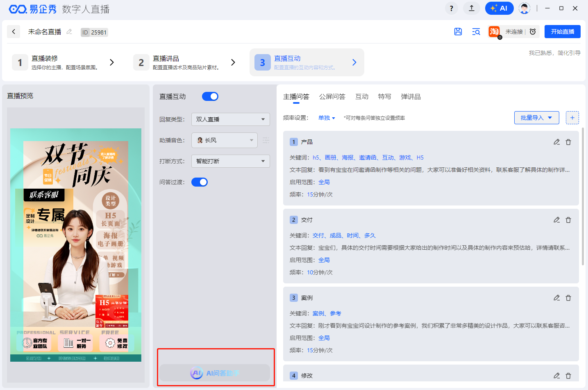This screenshot has width=588, height=390.
Task: Click 全局 scope link in 案例 entry
Action: point(324,338)
